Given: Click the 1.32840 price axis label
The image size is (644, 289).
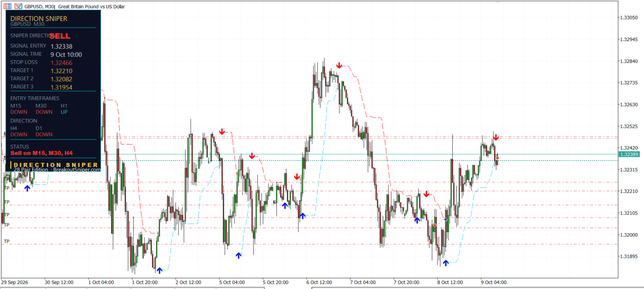Looking at the screenshot, I should pos(629,61).
